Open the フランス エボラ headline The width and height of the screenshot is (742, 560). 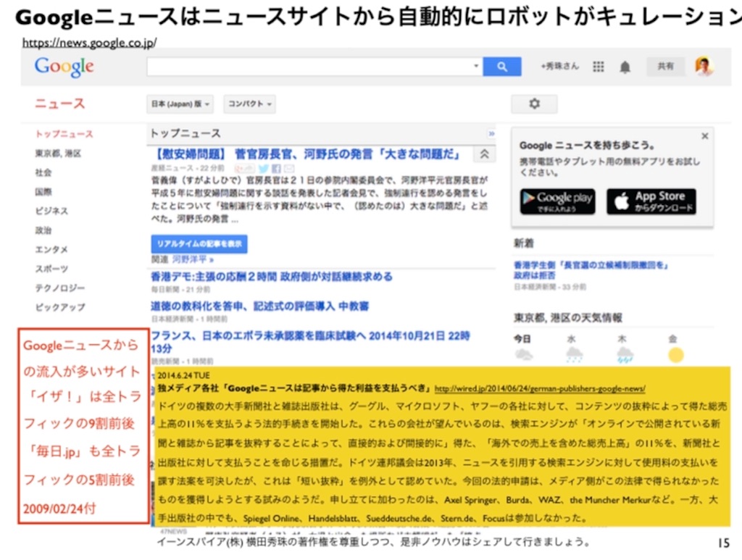click(x=310, y=342)
